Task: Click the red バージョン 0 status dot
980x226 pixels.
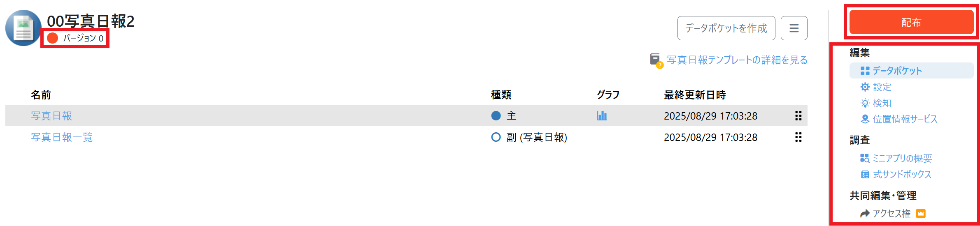Action: 53,38
